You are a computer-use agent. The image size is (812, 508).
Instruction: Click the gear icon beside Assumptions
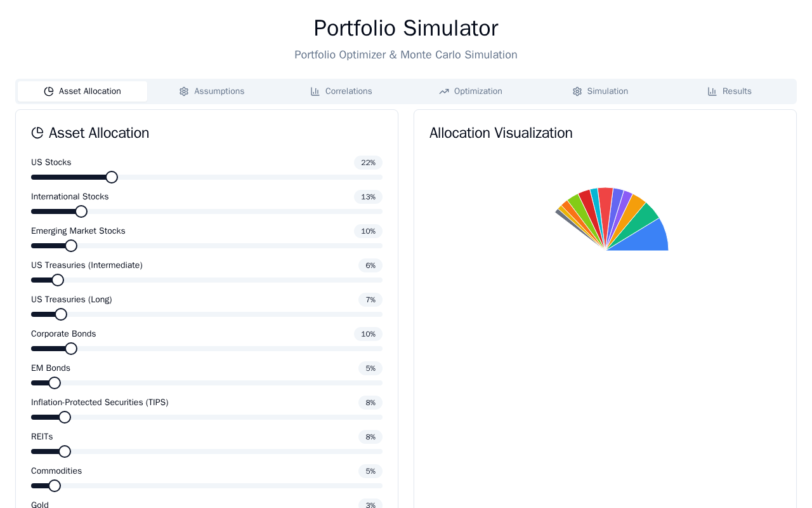[184, 91]
